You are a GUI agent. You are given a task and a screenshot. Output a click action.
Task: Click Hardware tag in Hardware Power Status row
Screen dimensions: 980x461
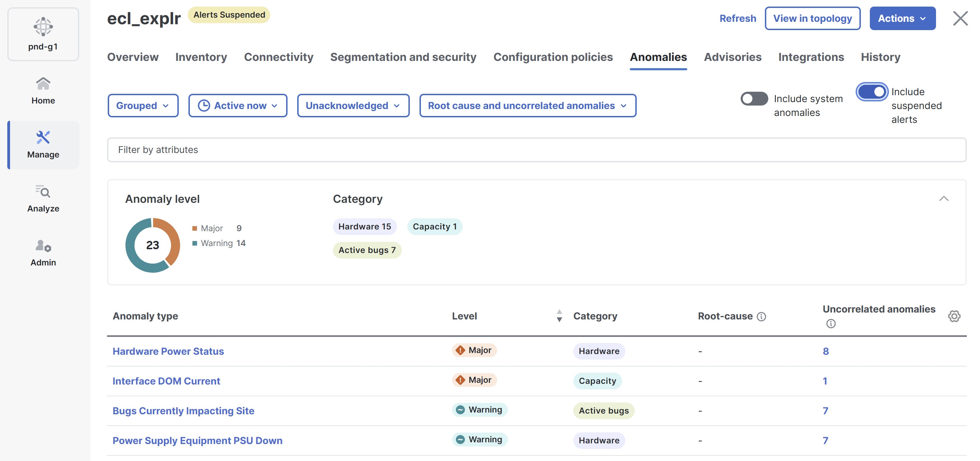pos(599,351)
